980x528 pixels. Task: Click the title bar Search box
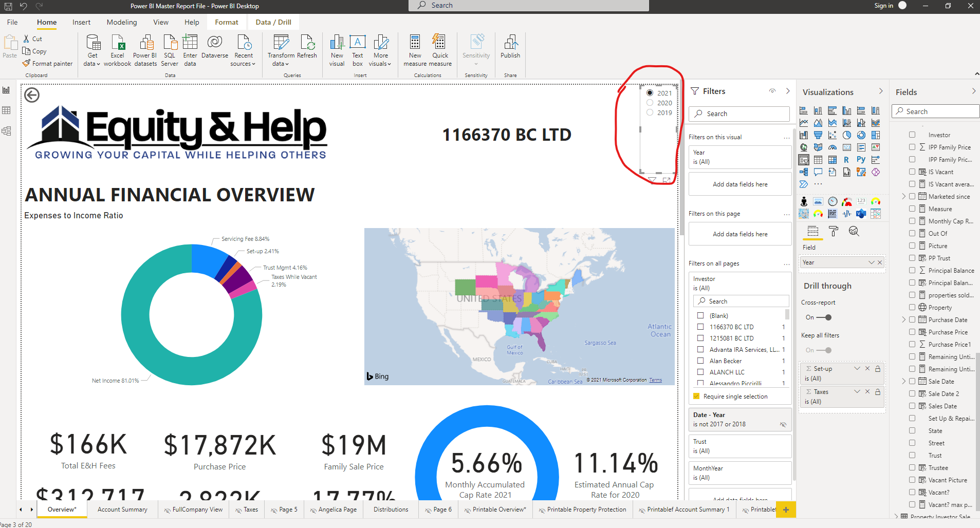[x=529, y=5]
